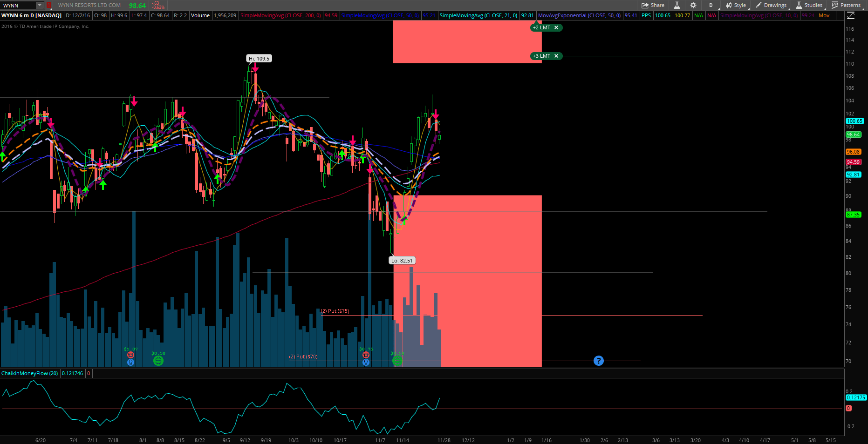The image size is (868, 444).
Task: Click the cyan 100.65 price axis tag
Action: (x=854, y=121)
